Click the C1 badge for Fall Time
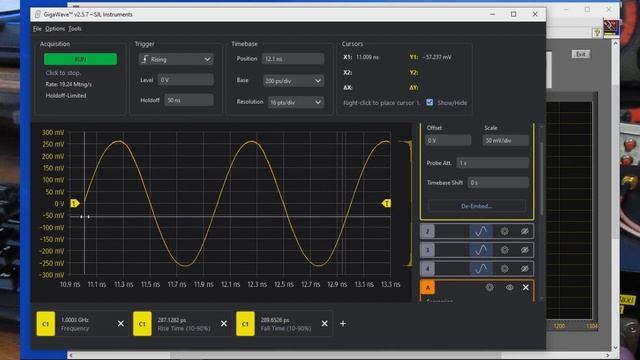This screenshot has height=360, width=640. (245, 324)
